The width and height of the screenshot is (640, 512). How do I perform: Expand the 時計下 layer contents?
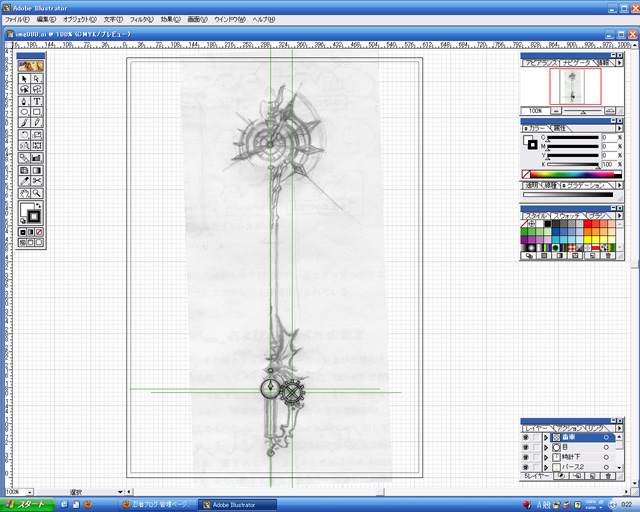(546, 457)
